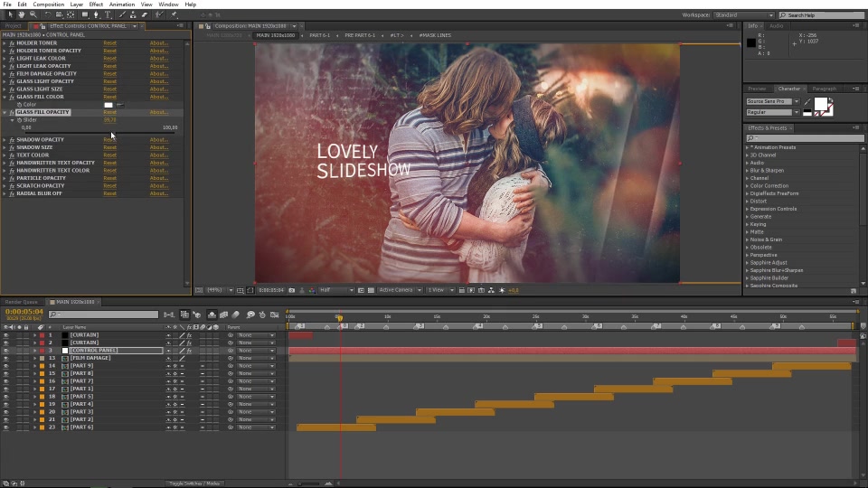Select the Rectangle shape tool

click(x=85, y=15)
